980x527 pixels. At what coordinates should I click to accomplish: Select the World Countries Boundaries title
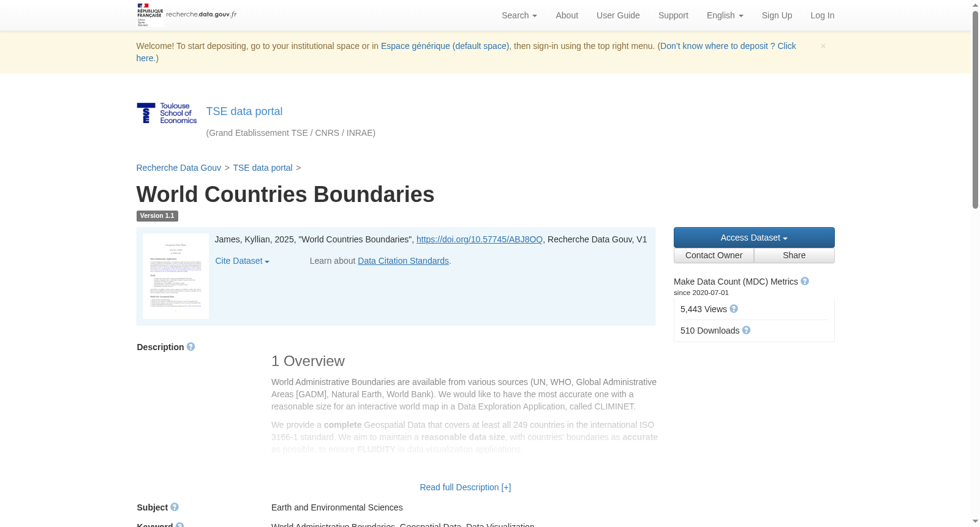point(285,195)
